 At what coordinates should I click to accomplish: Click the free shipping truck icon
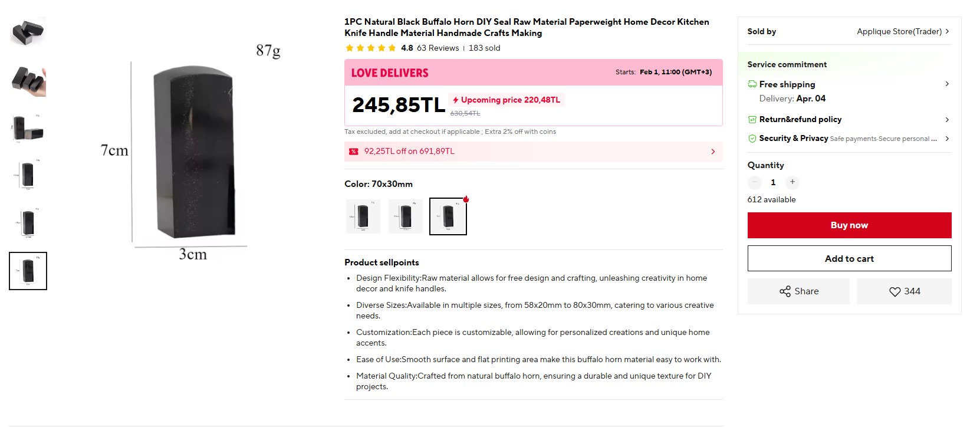(752, 84)
